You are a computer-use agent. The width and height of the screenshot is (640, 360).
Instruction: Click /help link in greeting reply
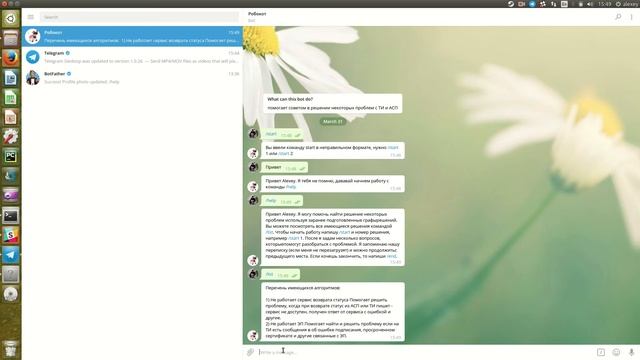[x=291, y=187]
